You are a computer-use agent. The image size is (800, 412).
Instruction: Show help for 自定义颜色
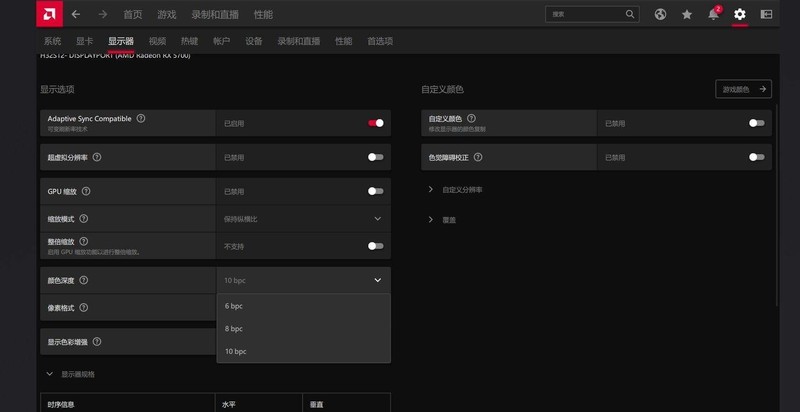(471, 118)
